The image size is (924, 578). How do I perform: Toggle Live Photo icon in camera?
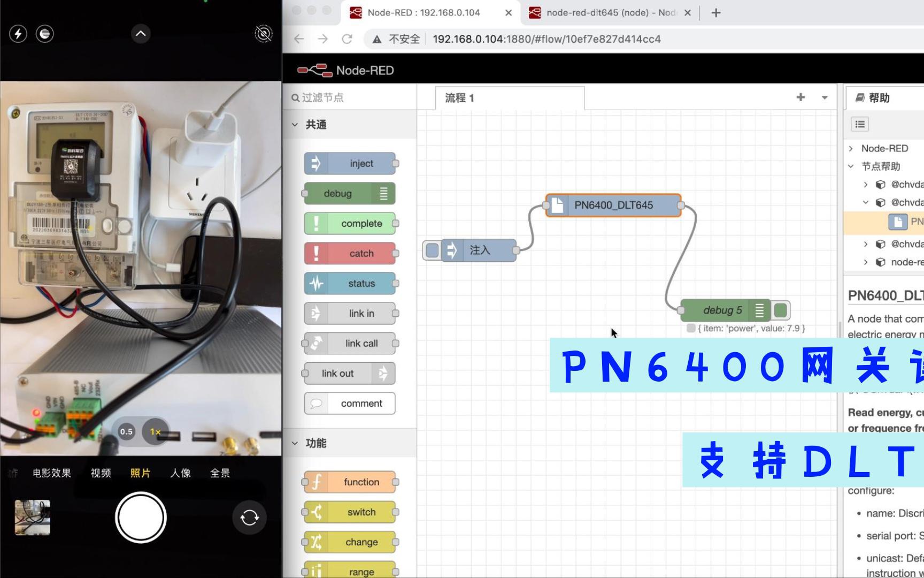click(264, 34)
